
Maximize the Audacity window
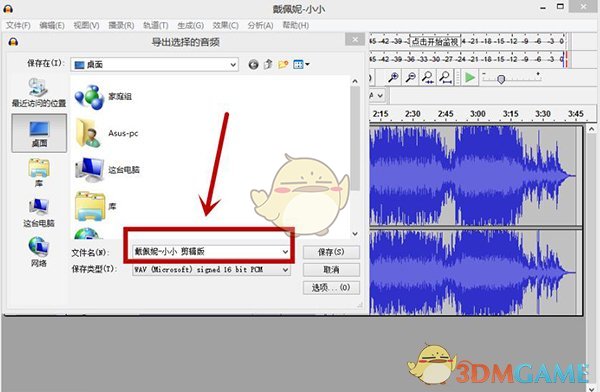coord(560,7)
